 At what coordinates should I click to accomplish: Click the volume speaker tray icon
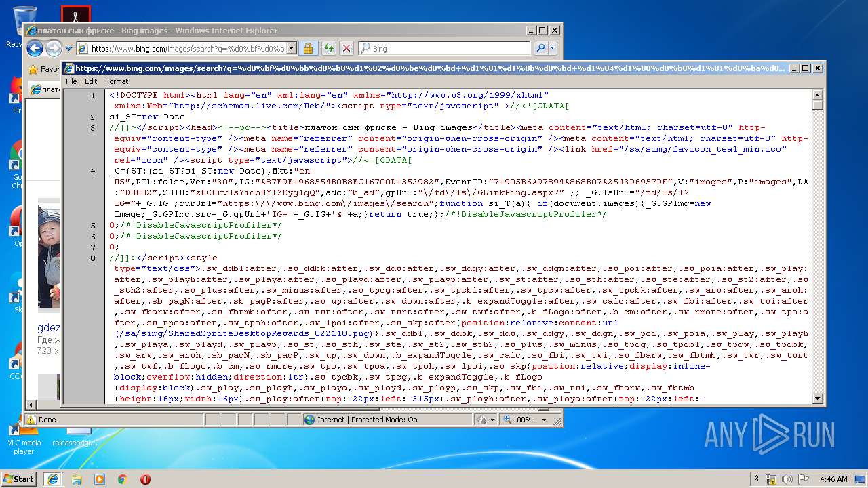(x=788, y=479)
